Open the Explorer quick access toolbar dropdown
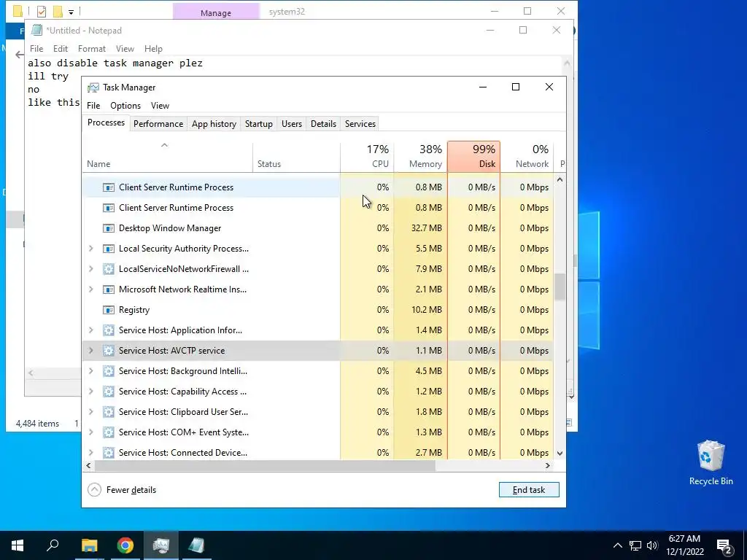This screenshot has width=747, height=560. (71, 12)
